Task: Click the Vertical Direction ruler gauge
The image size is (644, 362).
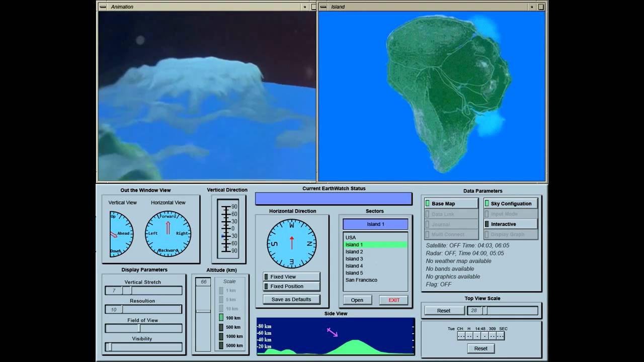Action: coord(227,229)
